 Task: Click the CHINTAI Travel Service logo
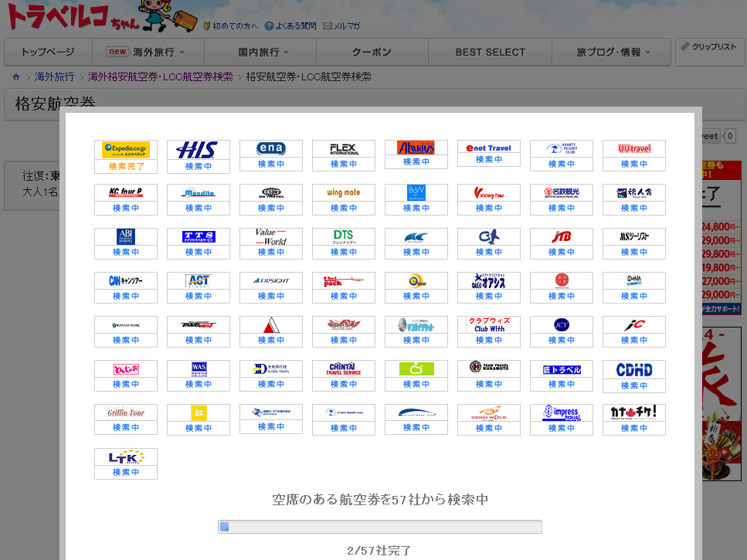[344, 368]
